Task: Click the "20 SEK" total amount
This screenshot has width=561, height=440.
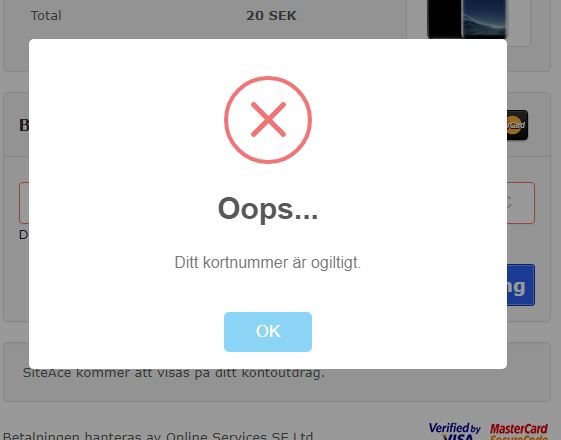Action: coord(271,16)
